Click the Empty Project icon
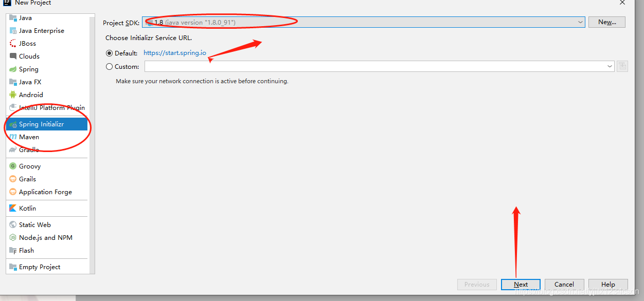 coord(13,267)
